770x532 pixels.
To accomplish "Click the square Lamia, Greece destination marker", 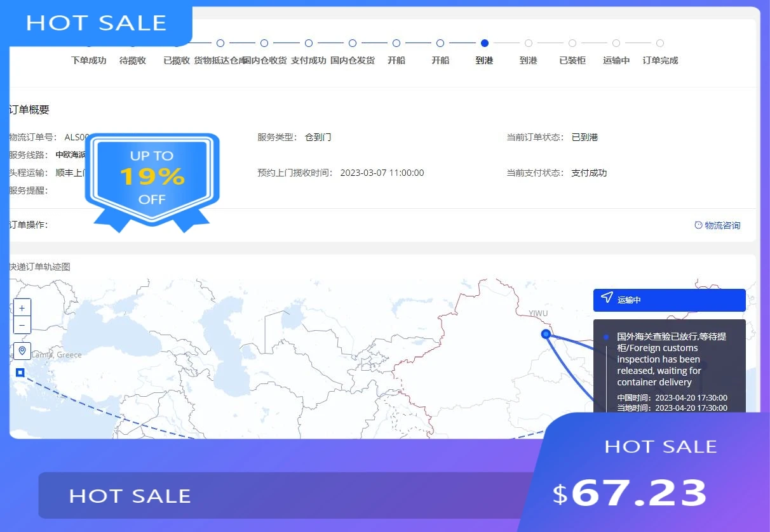I will click(x=20, y=373).
